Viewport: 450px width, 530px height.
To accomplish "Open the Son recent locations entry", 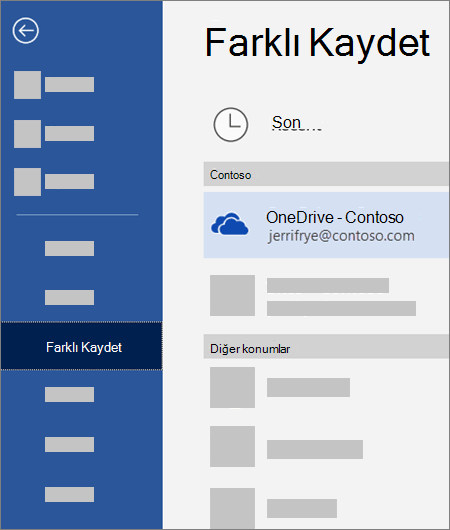I will [287, 123].
